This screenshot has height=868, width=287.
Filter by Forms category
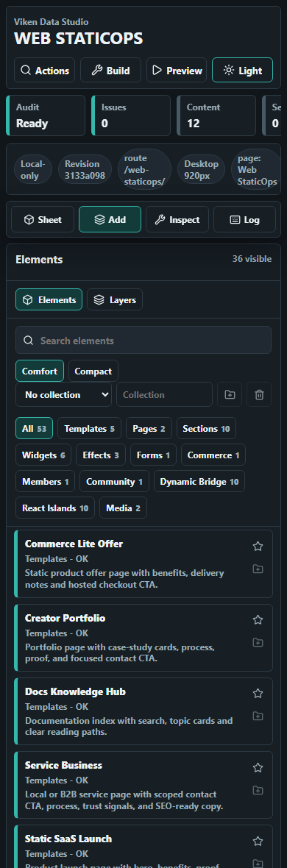[x=154, y=455]
